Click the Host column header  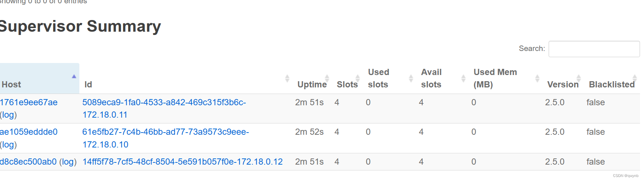tap(39, 78)
